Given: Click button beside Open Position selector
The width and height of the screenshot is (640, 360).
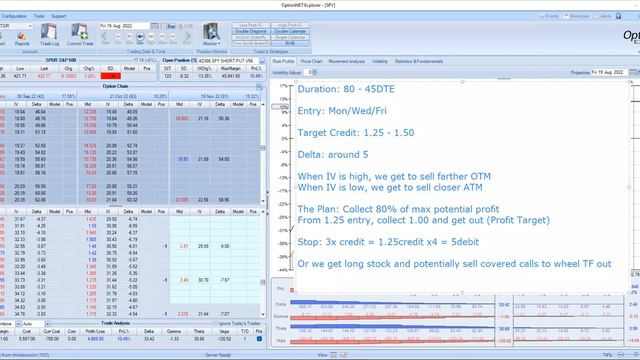Looking at the screenshot, I should 262,61.
